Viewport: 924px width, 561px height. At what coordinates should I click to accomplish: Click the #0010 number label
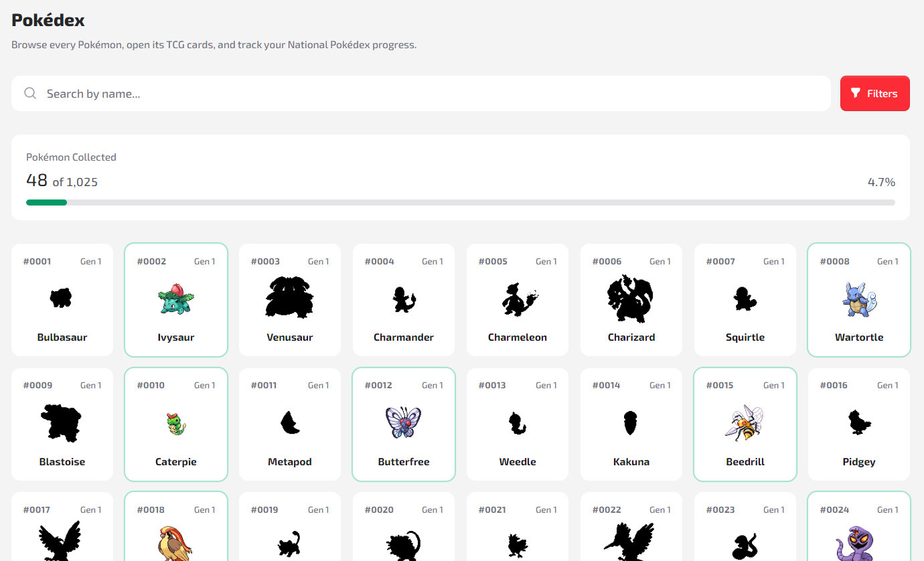pyautogui.click(x=151, y=385)
